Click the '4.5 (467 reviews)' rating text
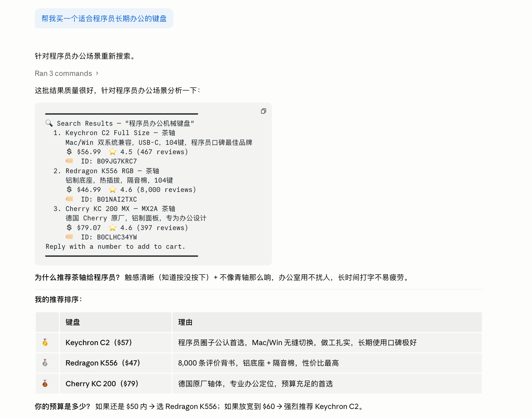 [154, 152]
